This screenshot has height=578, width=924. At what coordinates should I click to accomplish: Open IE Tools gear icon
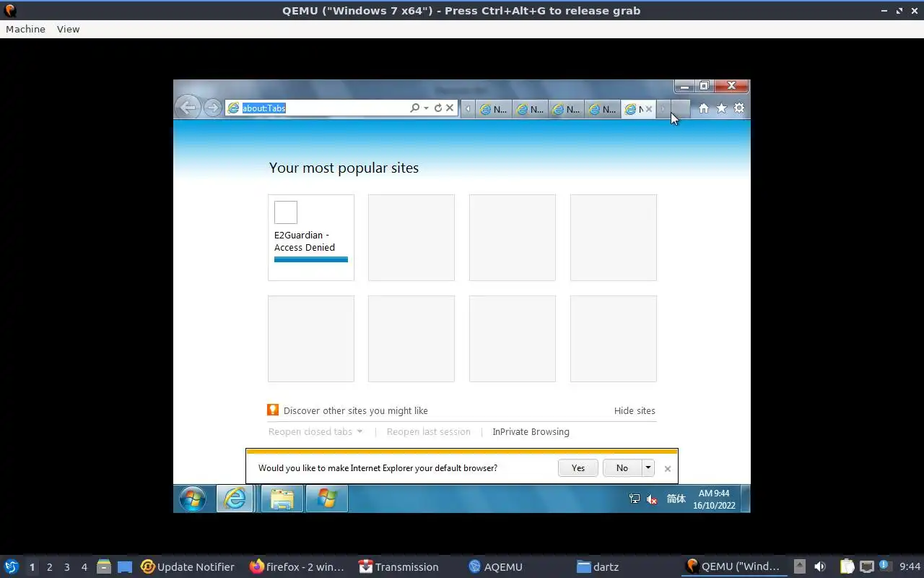coord(739,108)
